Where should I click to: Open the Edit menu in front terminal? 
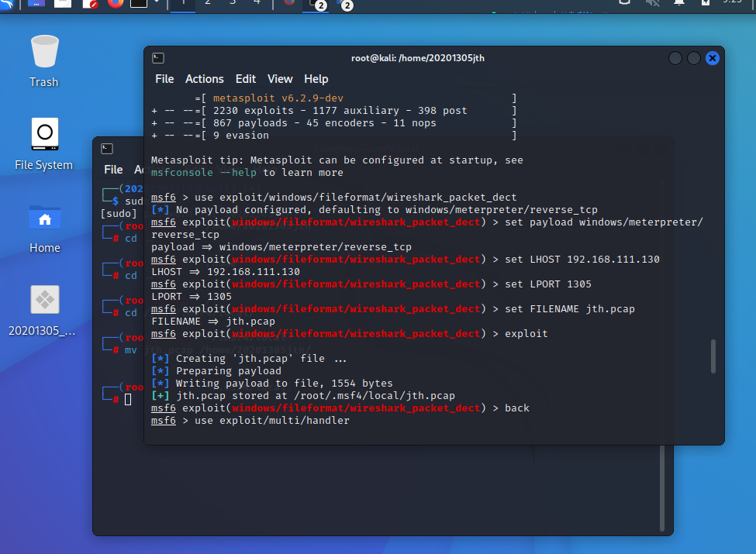pyautogui.click(x=246, y=79)
